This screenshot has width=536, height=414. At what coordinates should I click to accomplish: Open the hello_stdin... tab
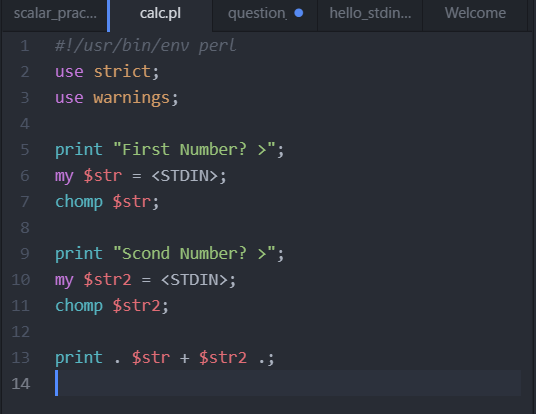point(370,14)
